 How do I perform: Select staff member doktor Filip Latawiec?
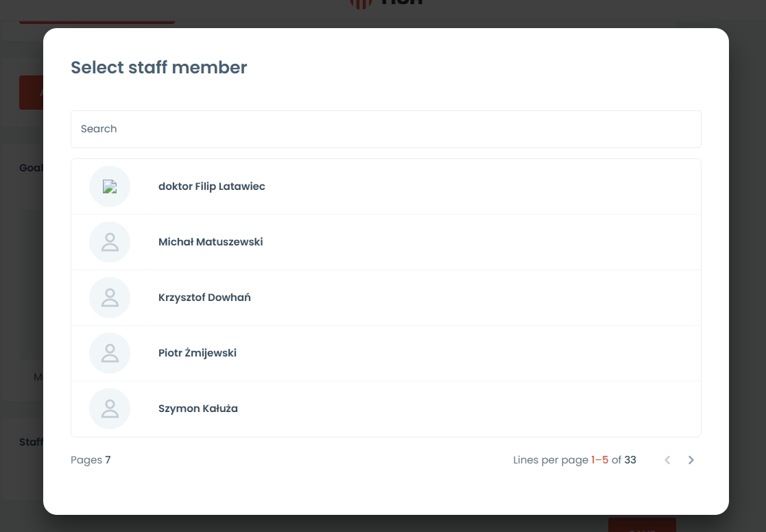(211, 186)
